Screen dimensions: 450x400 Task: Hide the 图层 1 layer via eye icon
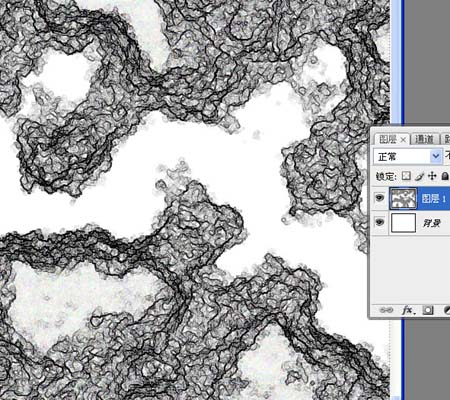coord(380,198)
